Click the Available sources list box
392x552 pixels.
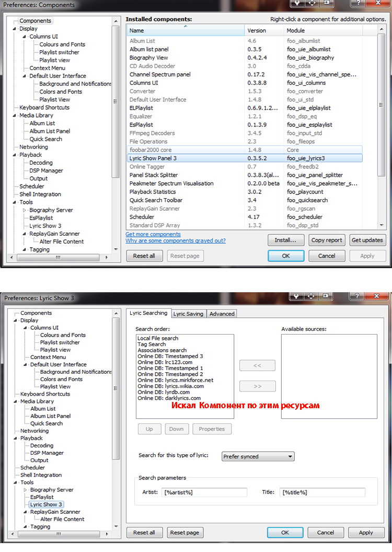(x=329, y=376)
